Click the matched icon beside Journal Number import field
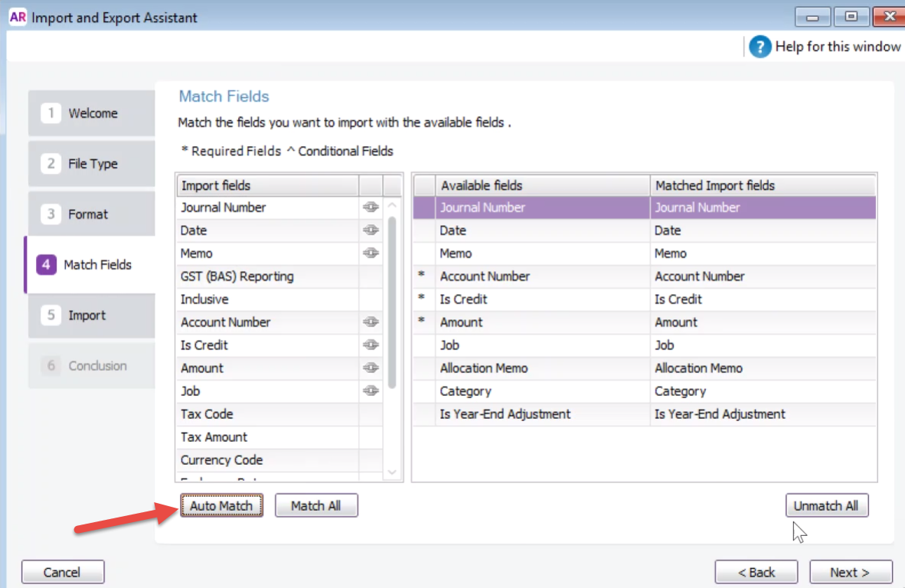The height and width of the screenshot is (588, 905). [371, 207]
